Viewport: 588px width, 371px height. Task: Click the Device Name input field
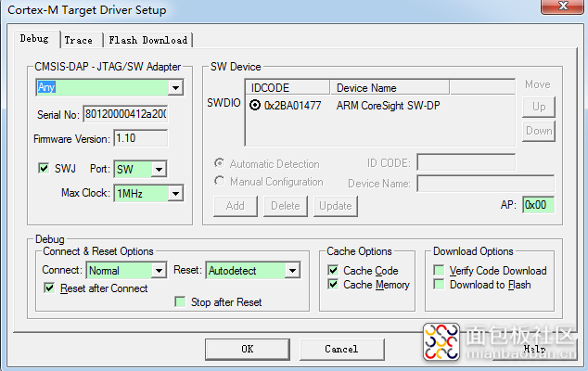pos(486,184)
